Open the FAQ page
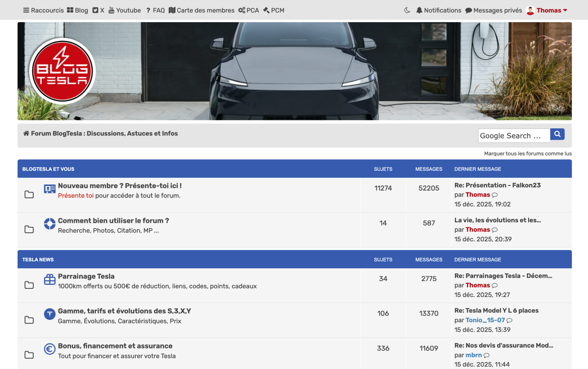 pos(155,10)
